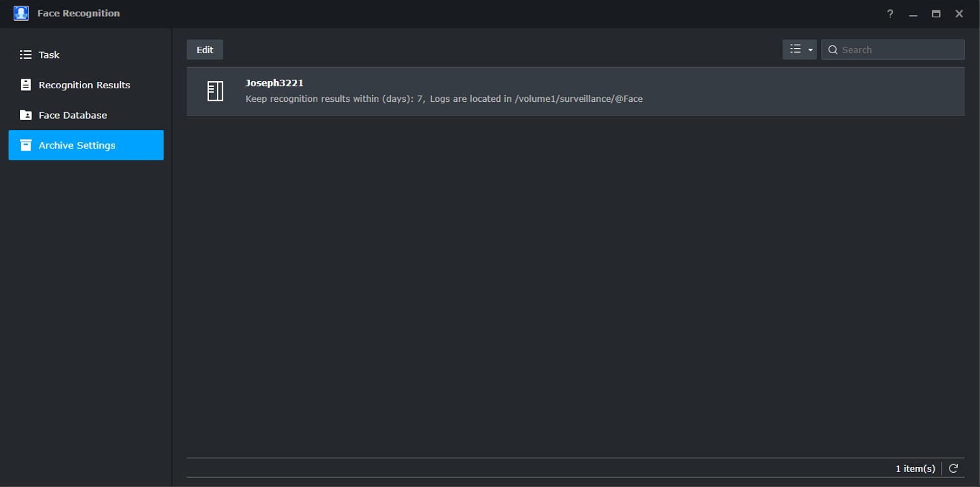Switch to Recognition Results
Image resolution: width=980 pixels, height=487 pixels.
84,85
